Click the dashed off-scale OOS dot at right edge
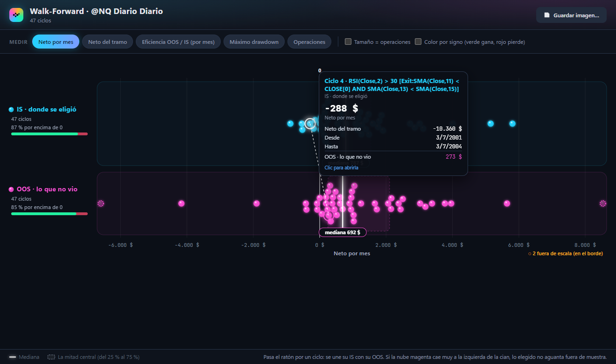The image size is (616, 364). tap(603, 203)
